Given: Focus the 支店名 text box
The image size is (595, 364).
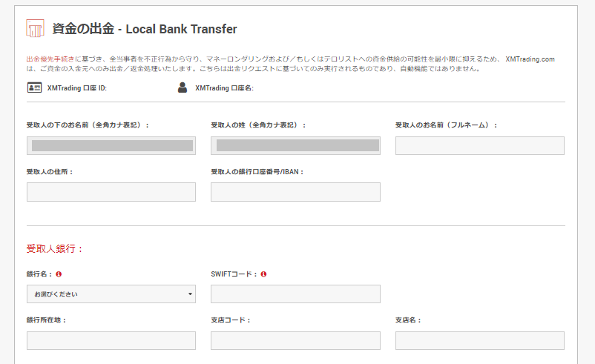Looking at the screenshot, I should (479, 340).
